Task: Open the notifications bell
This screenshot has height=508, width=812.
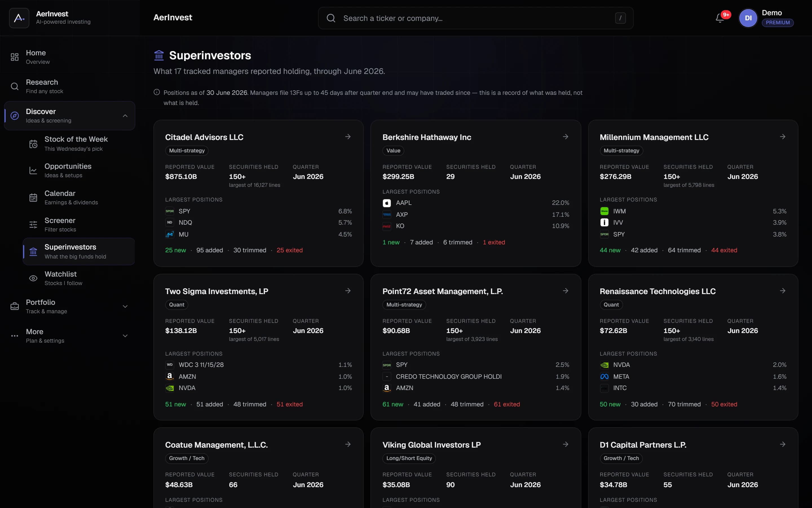Action: click(720, 18)
